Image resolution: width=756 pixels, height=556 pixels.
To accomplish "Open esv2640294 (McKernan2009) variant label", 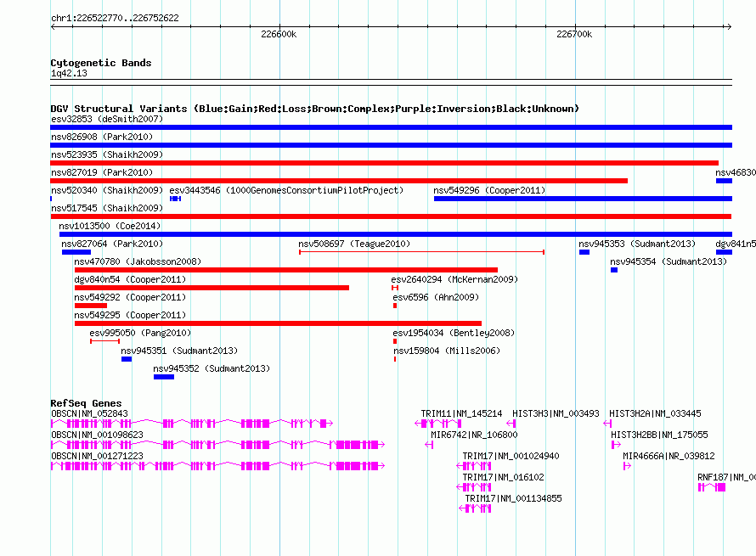I will (x=454, y=279).
